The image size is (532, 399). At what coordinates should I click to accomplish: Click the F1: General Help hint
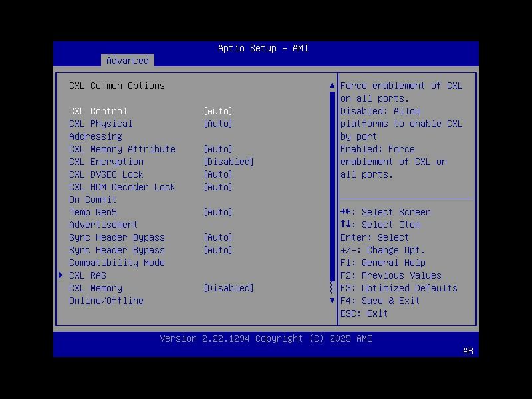(383, 263)
